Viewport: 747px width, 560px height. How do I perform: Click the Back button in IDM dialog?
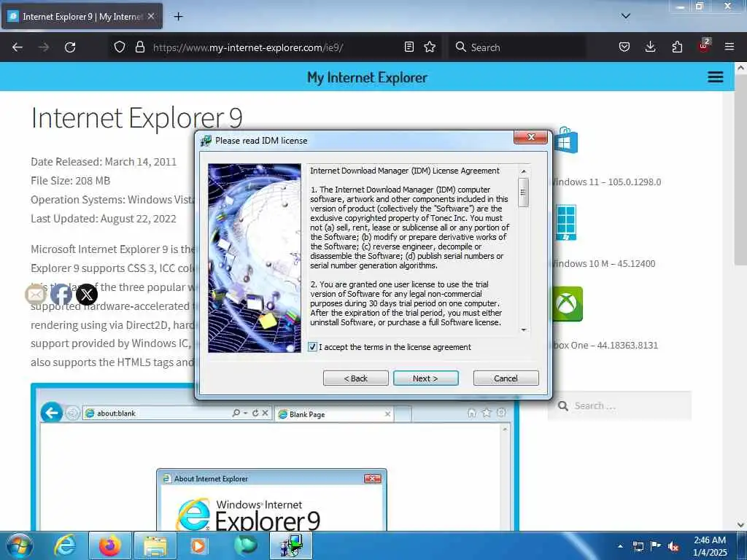[x=355, y=378]
